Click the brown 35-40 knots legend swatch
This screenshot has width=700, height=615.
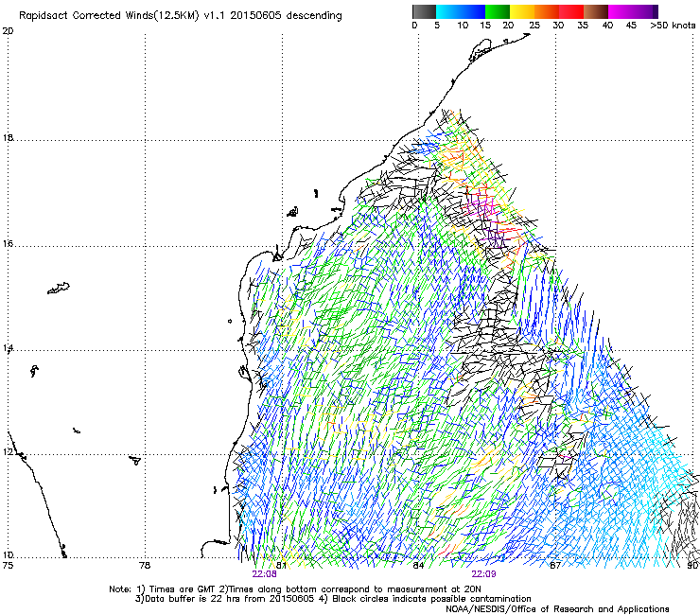(x=596, y=11)
